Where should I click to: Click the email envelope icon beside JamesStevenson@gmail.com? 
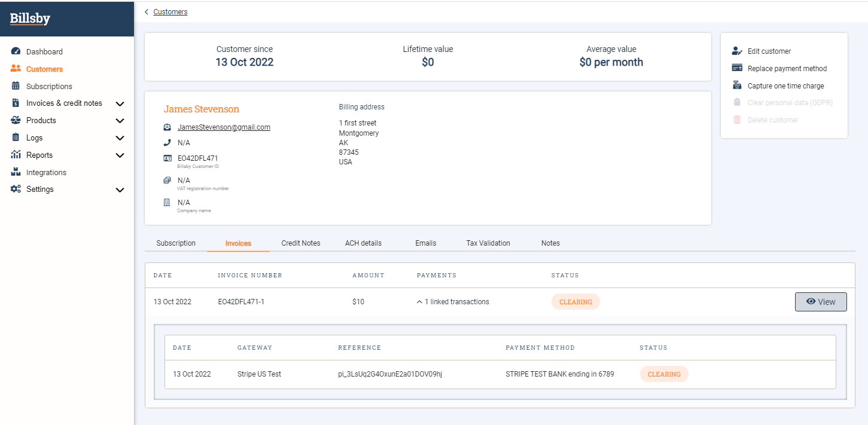coord(167,127)
